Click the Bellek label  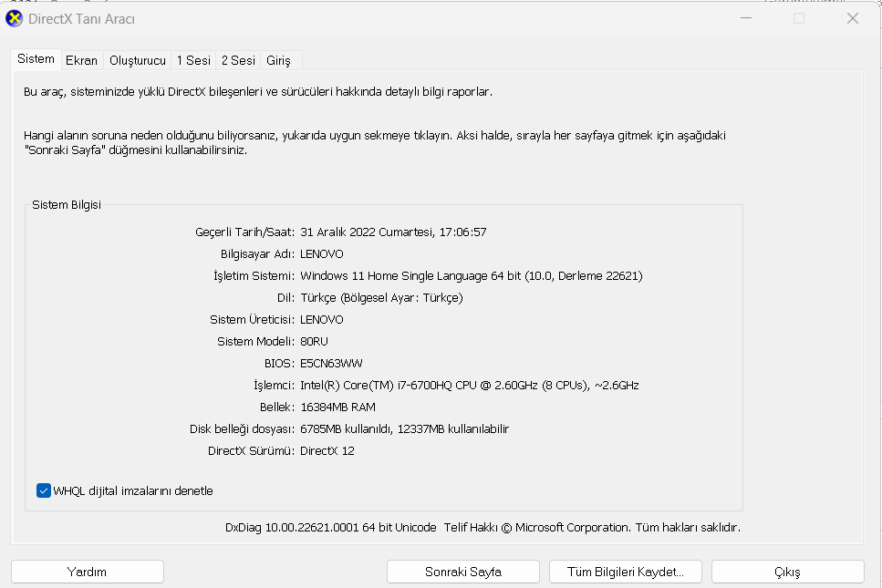277,407
